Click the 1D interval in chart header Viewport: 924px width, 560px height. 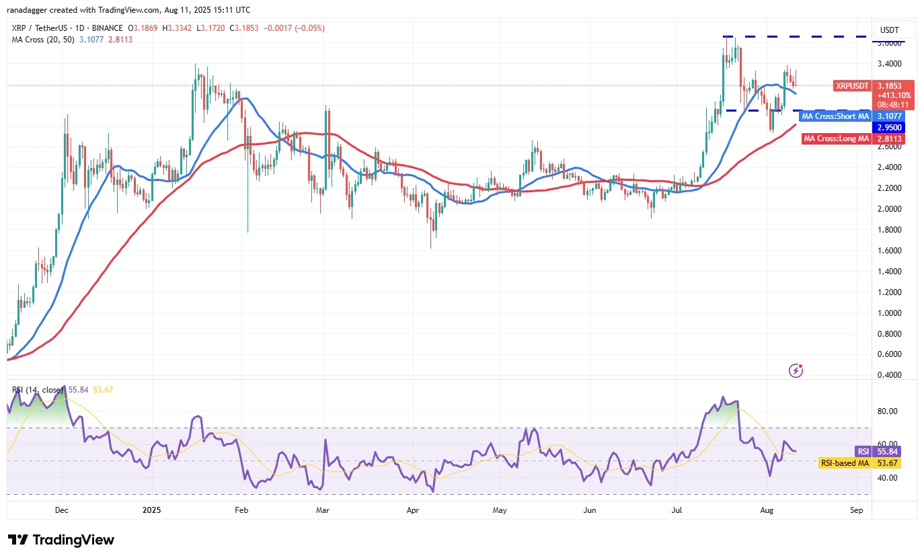tap(94, 28)
